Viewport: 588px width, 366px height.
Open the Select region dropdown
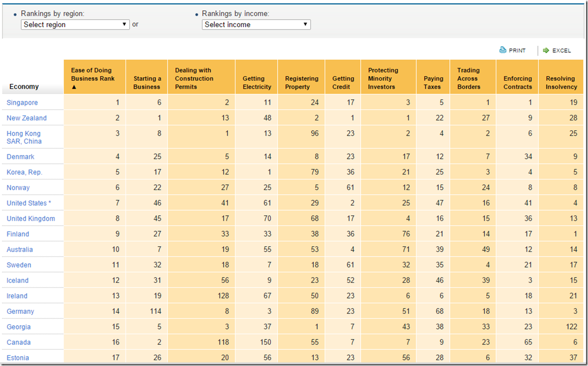click(75, 25)
